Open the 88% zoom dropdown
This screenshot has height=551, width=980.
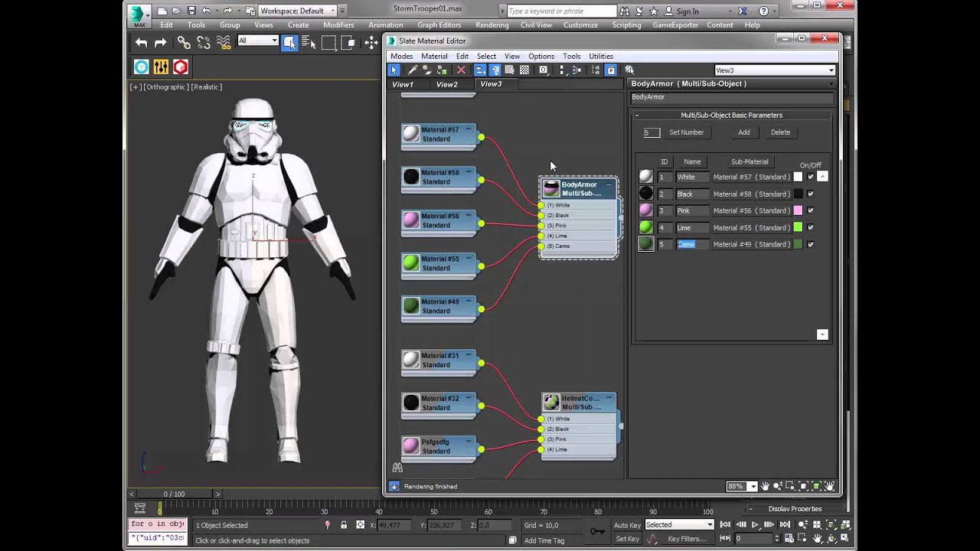[753, 486]
